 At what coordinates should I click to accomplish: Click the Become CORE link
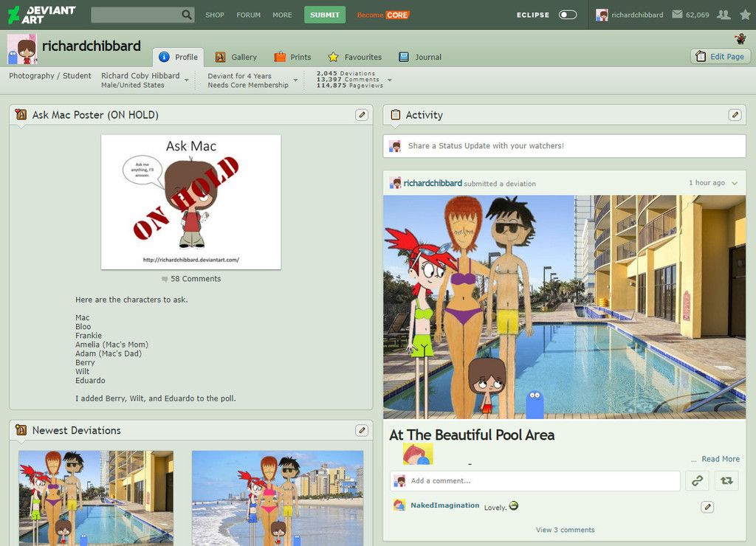click(x=383, y=15)
